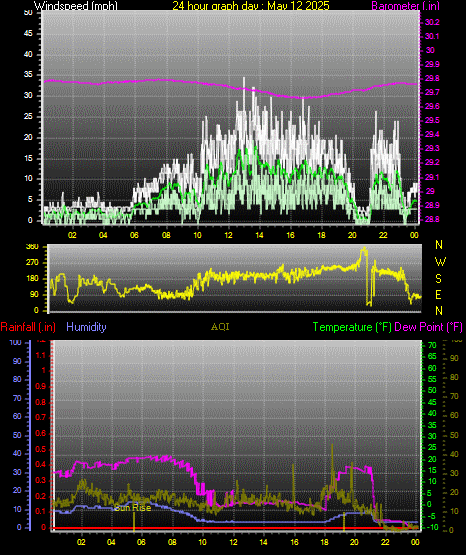
Task: Click the 22 hour tick on wind graph
Action: pyautogui.click(x=383, y=235)
